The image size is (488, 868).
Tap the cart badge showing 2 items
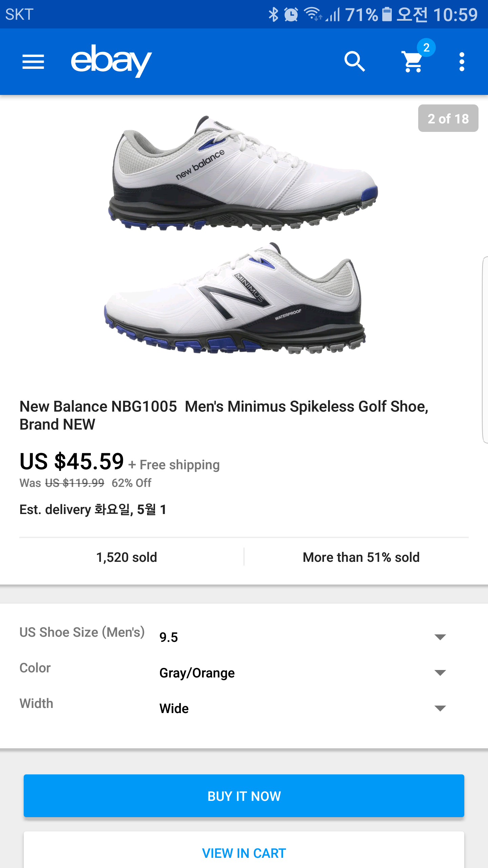pos(426,47)
